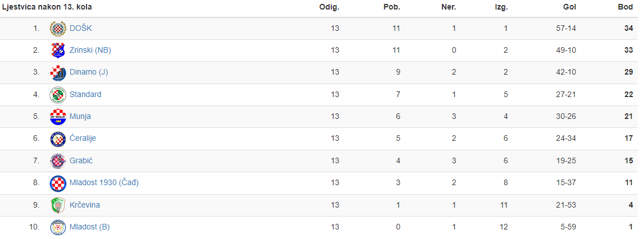Select the Standard team name link
Viewport: 644px width, 239px height.
tap(85, 94)
